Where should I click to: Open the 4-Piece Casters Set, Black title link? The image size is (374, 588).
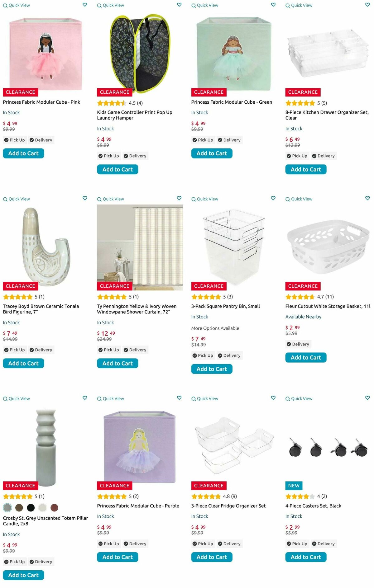pyautogui.click(x=313, y=506)
